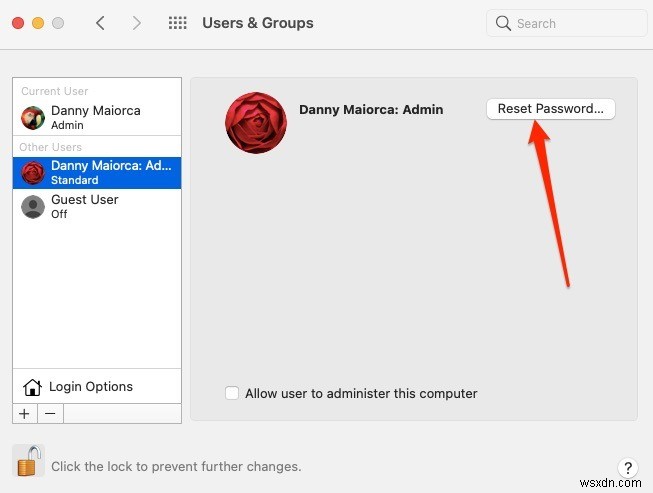Select current user Danny Maiorca Admin
Viewport: 653px width, 493px height.
point(97,117)
